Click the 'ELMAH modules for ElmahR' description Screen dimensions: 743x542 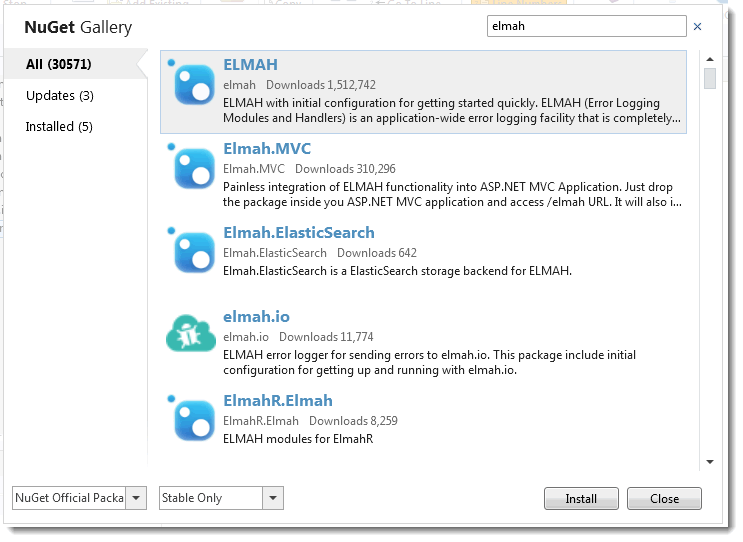click(x=298, y=439)
